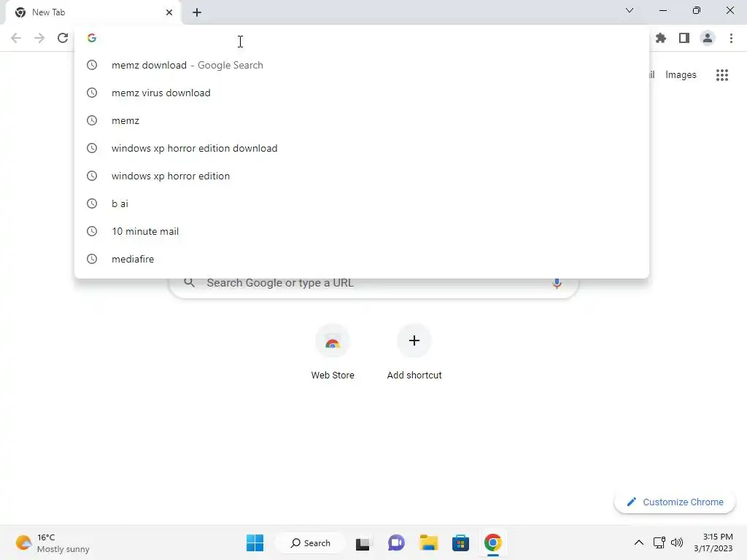
Task: Open File Explorer from the taskbar
Action: pos(428,542)
